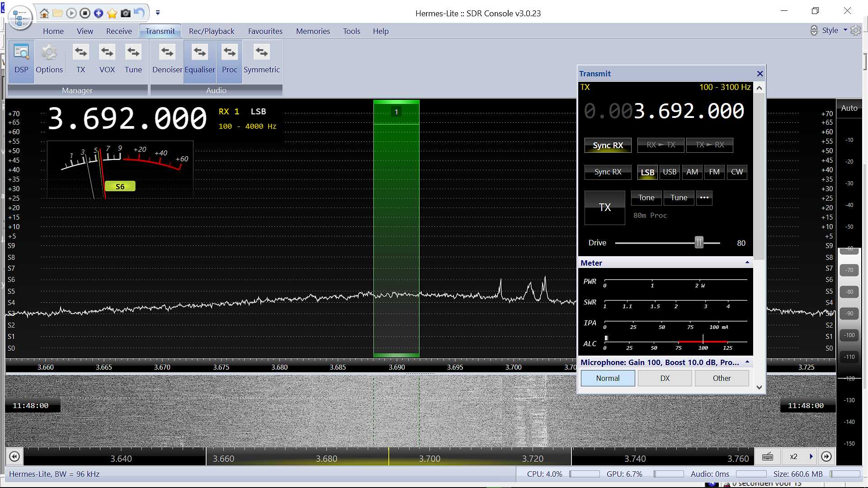Click the star favourites icon in quick access toolbar
868x488 pixels.
(x=112, y=13)
